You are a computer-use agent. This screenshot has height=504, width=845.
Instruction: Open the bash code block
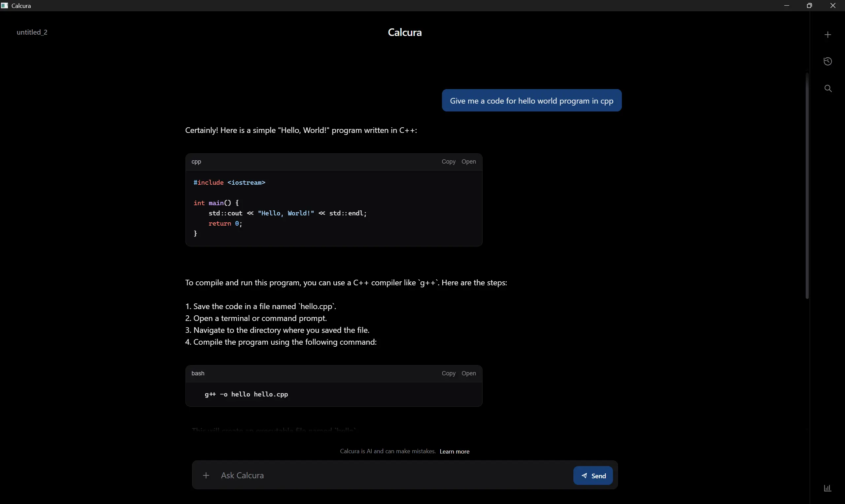(468, 373)
